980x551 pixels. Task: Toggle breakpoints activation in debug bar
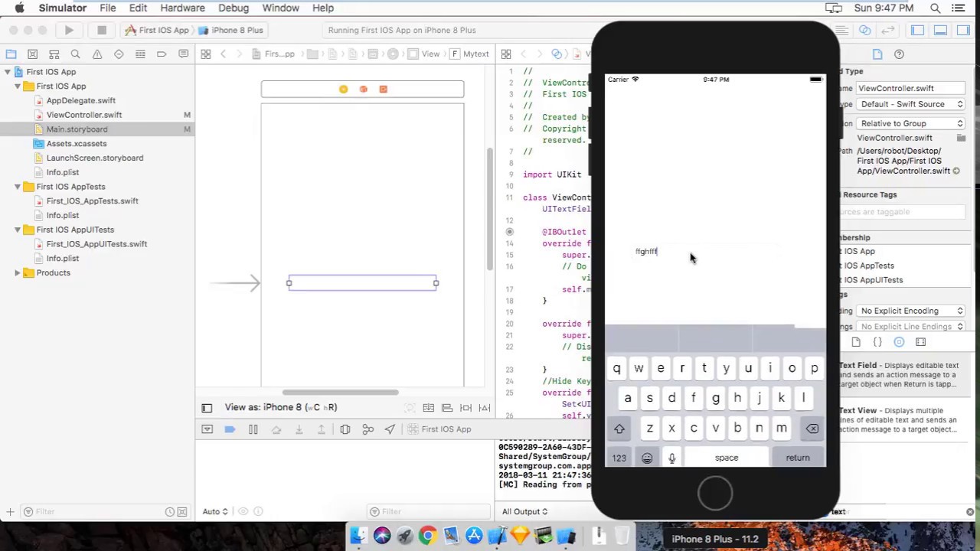click(x=230, y=429)
